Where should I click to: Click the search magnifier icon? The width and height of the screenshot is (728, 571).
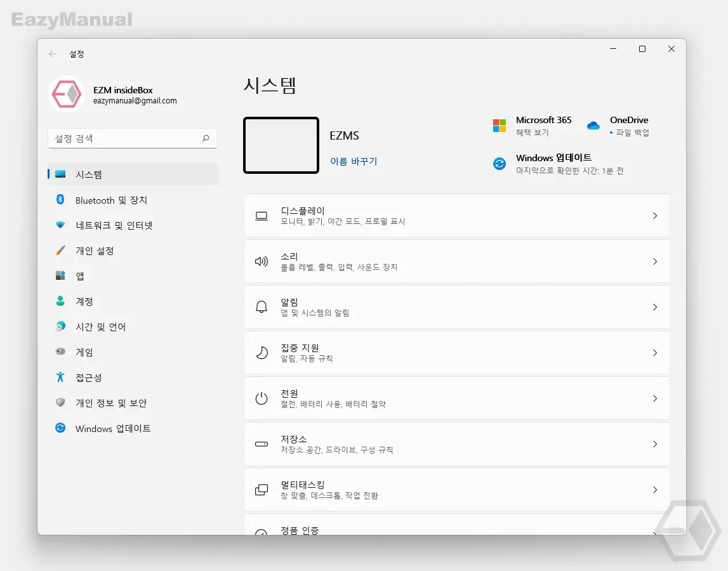[206, 138]
